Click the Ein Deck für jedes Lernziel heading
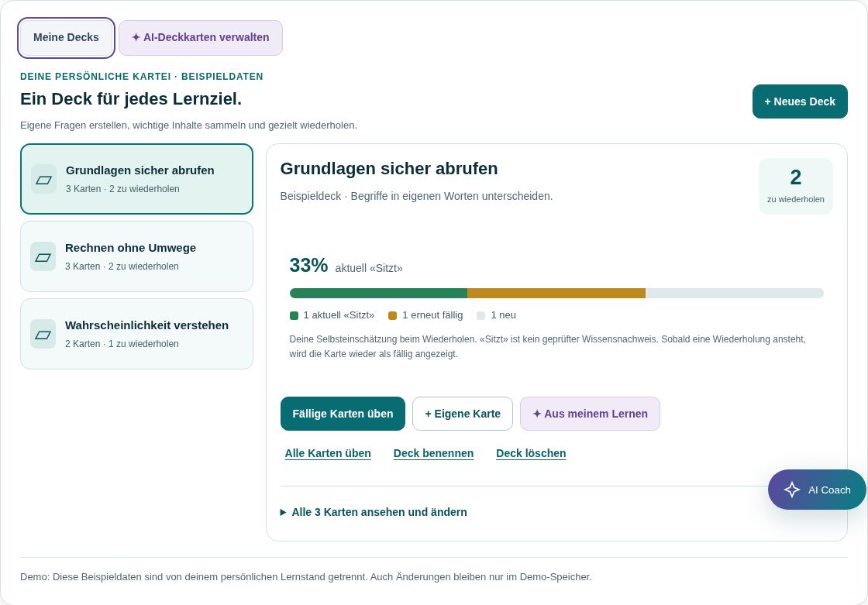 pyautogui.click(x=131, y=99)
